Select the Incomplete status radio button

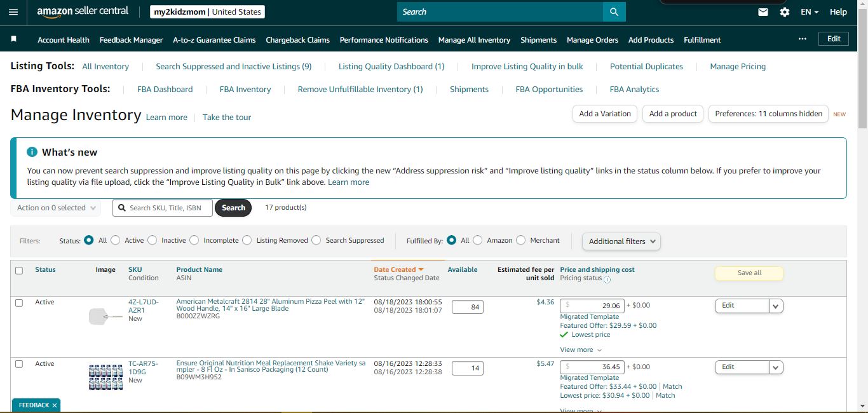(194, 240)
